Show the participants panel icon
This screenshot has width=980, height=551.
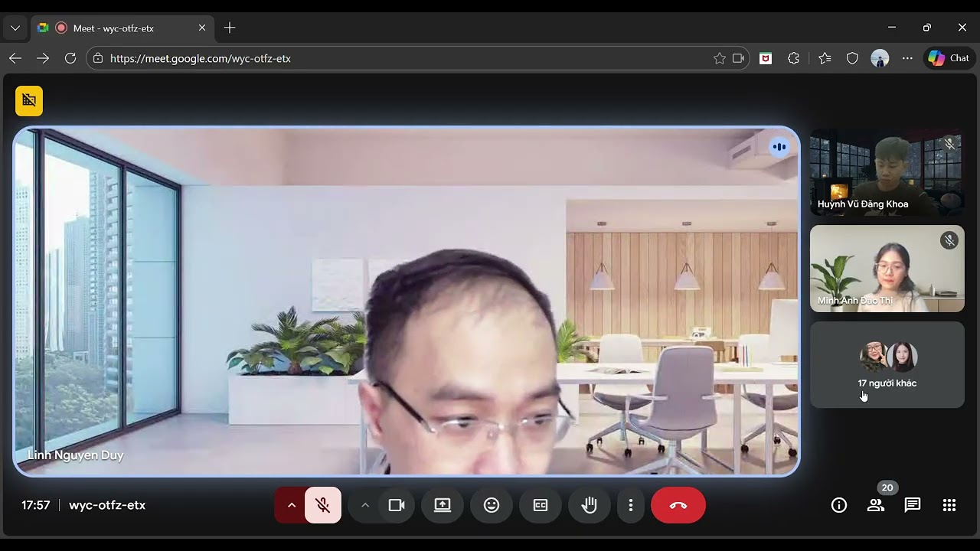tap(876, 505)
